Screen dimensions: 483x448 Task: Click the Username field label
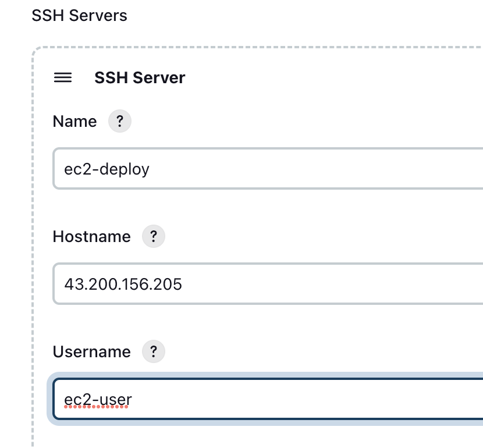[92, 352]
